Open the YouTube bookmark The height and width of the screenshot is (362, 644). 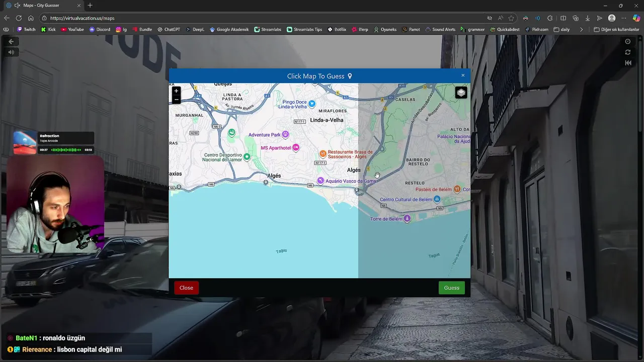pos(72,29)
